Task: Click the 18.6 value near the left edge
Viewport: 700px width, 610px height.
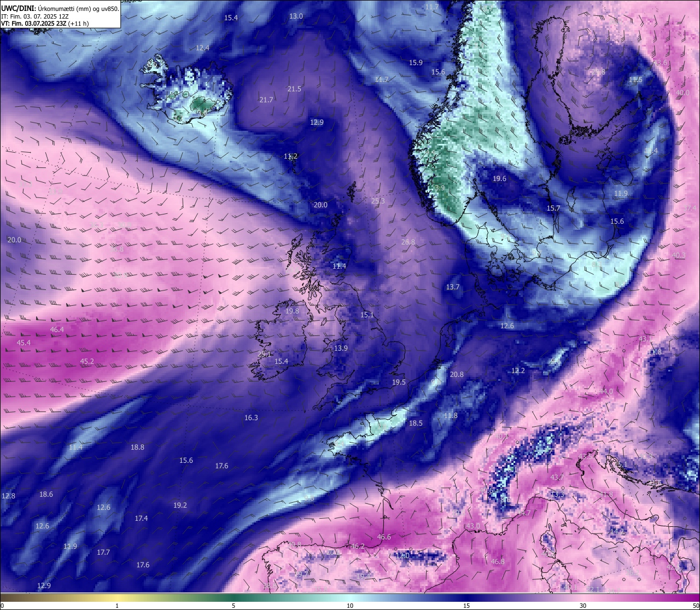Action: point(46,495)
